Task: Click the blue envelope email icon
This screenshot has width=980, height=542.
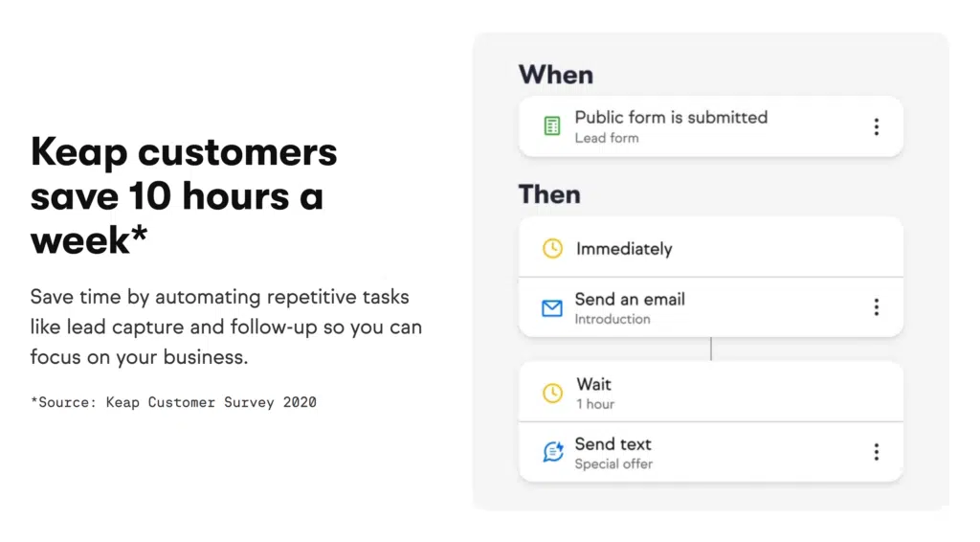Action: click(x=552, y=308)
